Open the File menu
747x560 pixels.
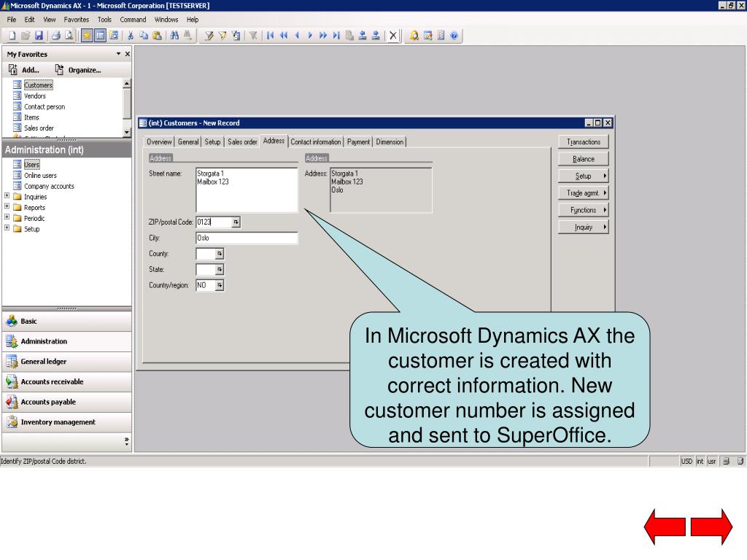(x=12, y=20)
